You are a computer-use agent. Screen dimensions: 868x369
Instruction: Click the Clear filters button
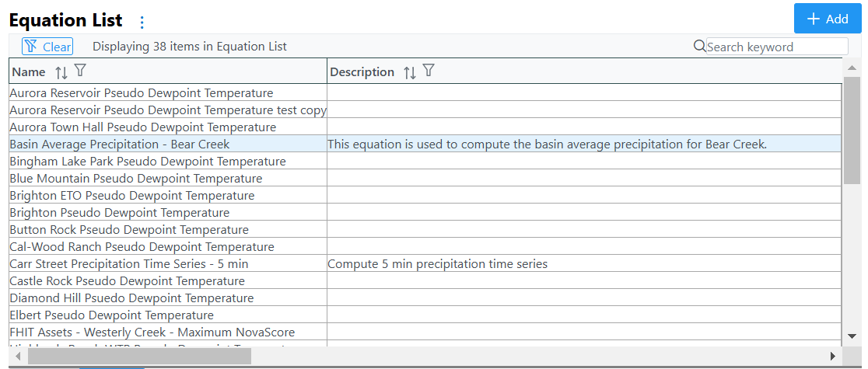tap(47, 47)
